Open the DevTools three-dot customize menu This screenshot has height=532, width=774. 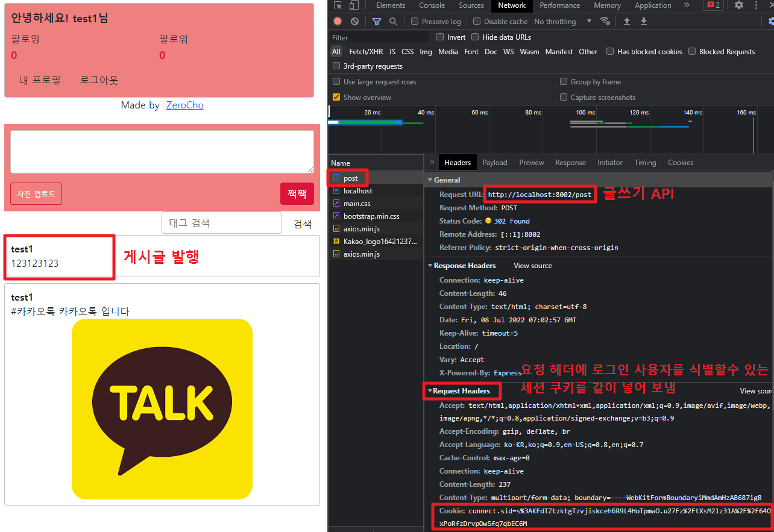point(756,5)
